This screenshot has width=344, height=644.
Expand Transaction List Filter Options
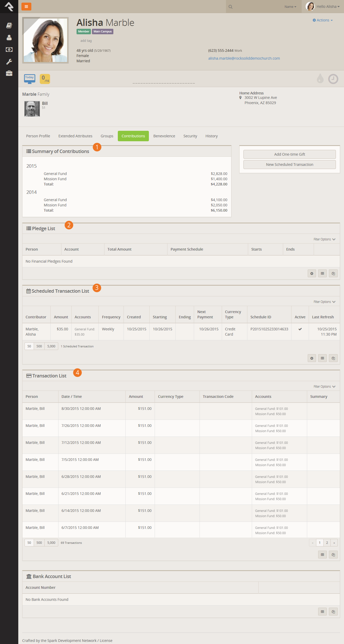point(324,387)
